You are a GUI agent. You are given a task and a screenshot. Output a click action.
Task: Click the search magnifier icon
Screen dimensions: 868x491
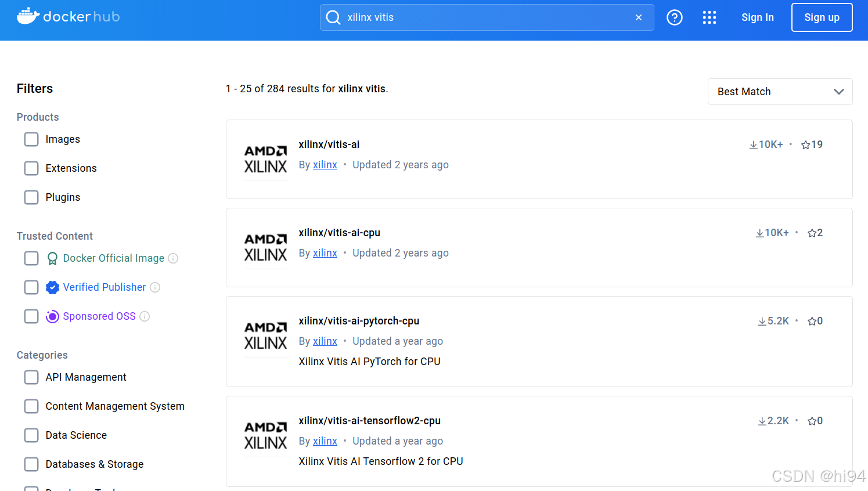333,17
